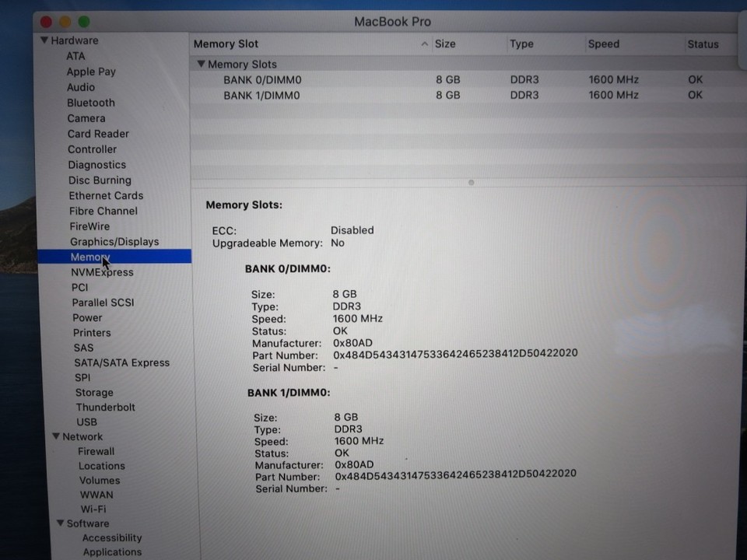Open the Thunderbolt hardware section

click(105, 408)
